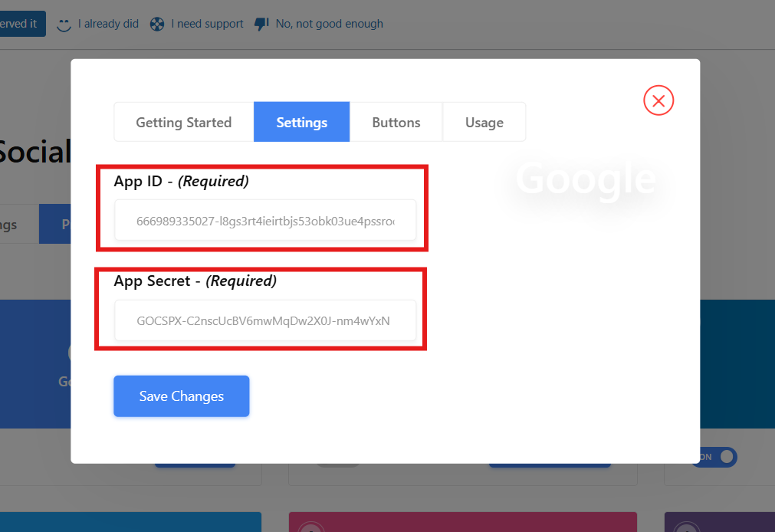775x532 pixels.
Task: Click the smiley face icon
Action: click(x=64, y=25)
